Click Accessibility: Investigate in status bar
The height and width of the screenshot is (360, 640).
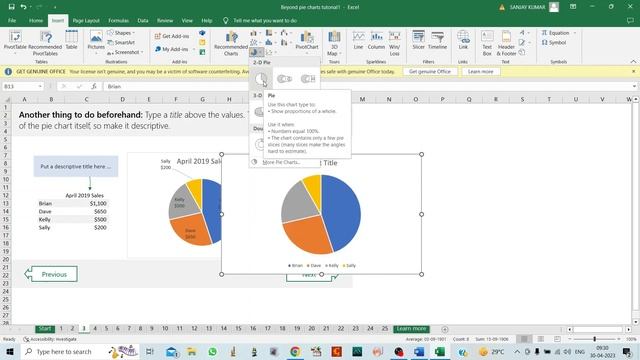tap(50, 339)
